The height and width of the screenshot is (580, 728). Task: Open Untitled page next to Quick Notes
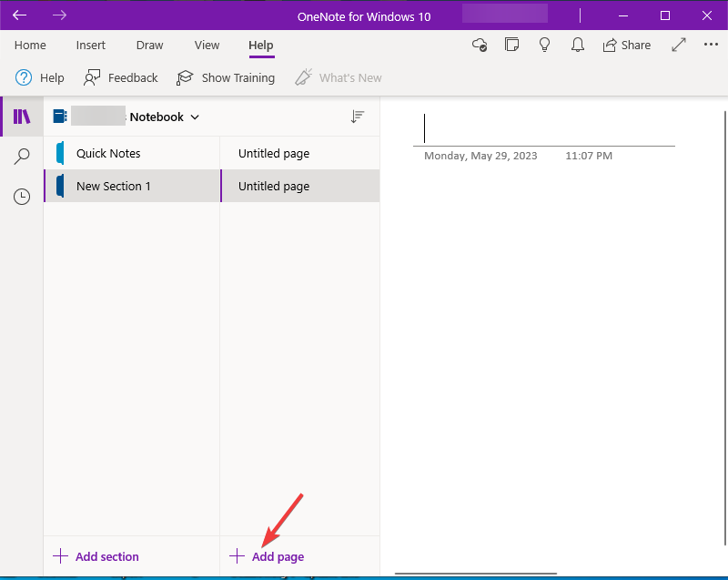pos(300,153)
